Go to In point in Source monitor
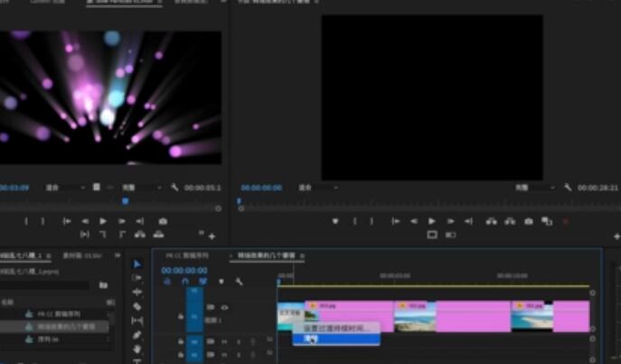The height and width of the screenshot is (364, 621). pos(67,221)
